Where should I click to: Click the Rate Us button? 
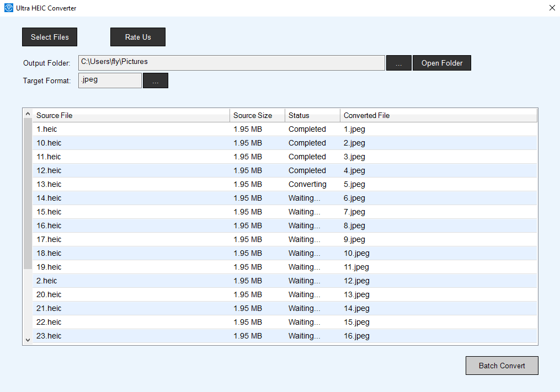[x=138, y=37]
